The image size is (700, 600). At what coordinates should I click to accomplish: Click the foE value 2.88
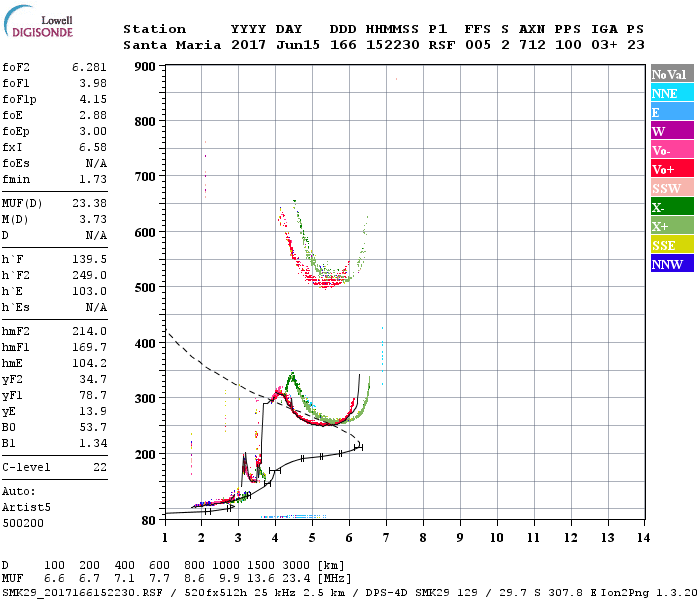93,116
